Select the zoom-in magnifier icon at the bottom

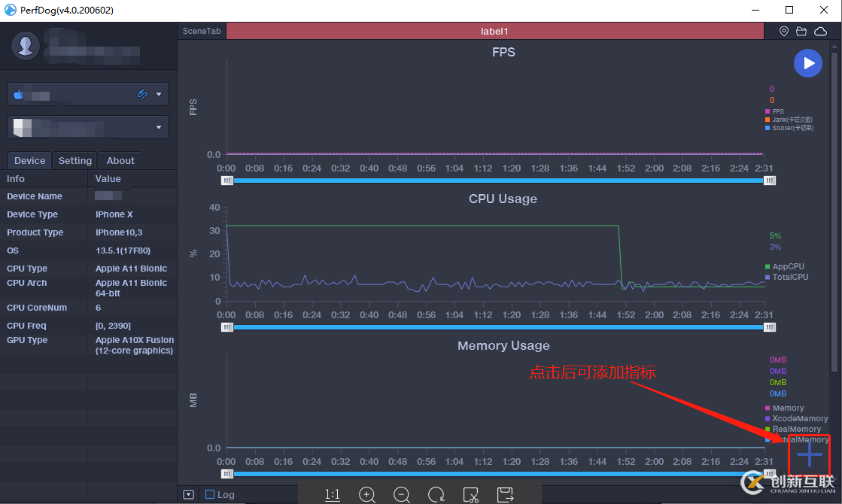click(x=367, y=494)
